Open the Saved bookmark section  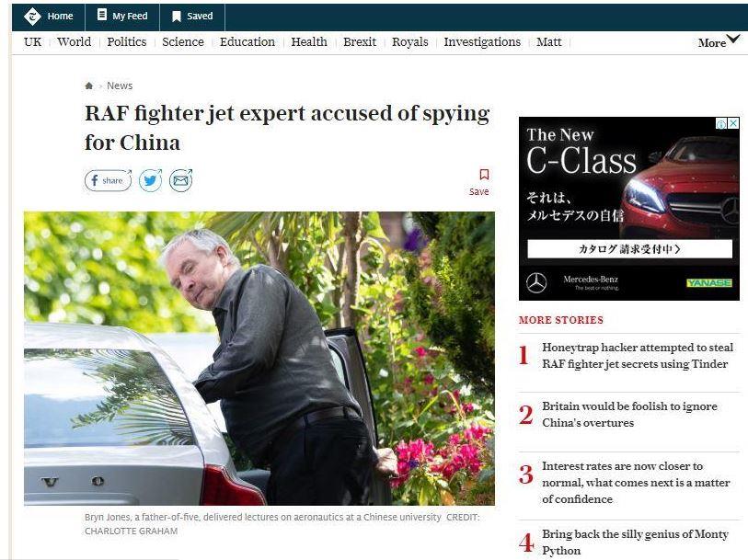[192, 17]
